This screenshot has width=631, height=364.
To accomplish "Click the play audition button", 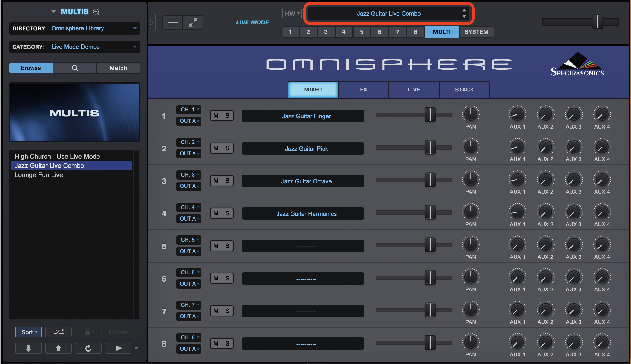I will (118, 348).
